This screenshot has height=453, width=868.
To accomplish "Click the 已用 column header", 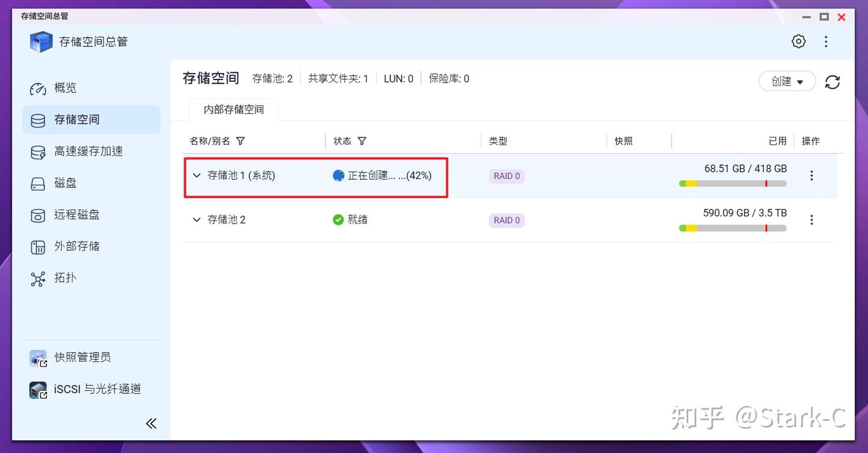I will pos(778,141).
